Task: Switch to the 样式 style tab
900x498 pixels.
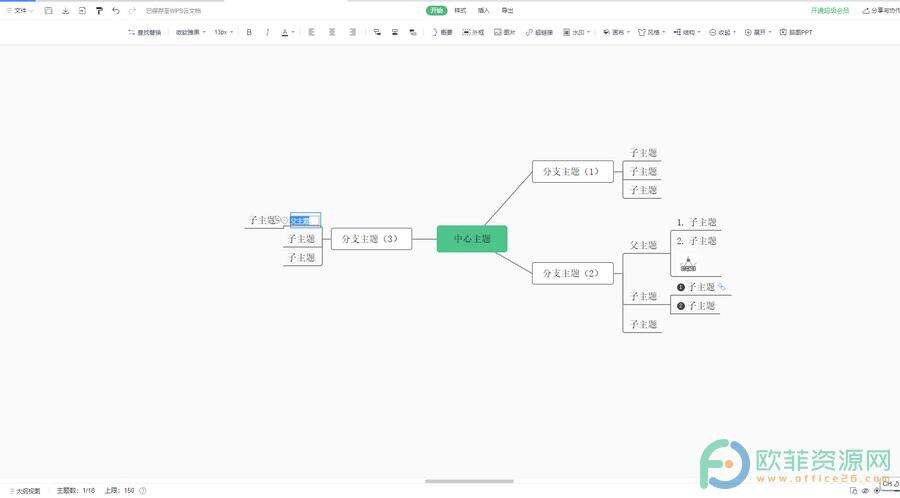Action: [x=460, y=10]
